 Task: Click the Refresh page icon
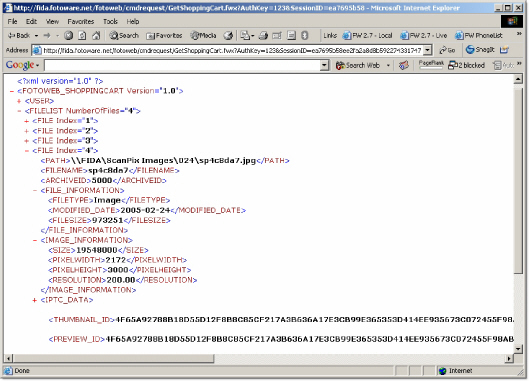click(x=82, y=35)
